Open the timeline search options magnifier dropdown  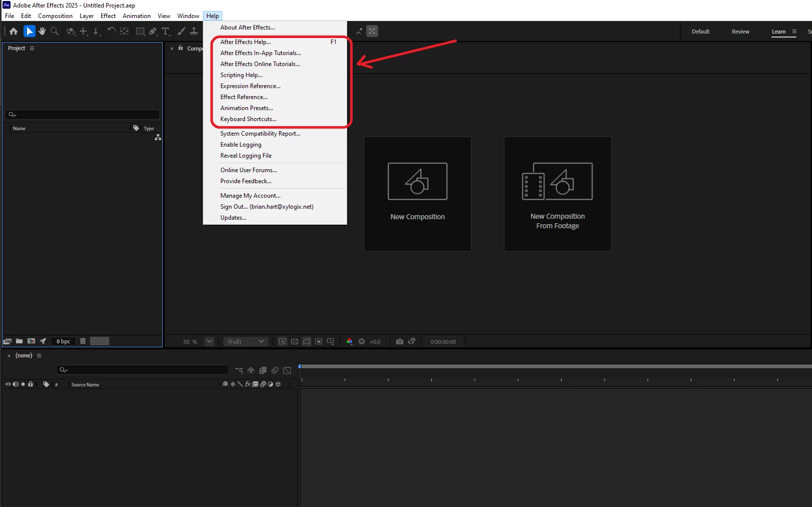pos(63,370)
